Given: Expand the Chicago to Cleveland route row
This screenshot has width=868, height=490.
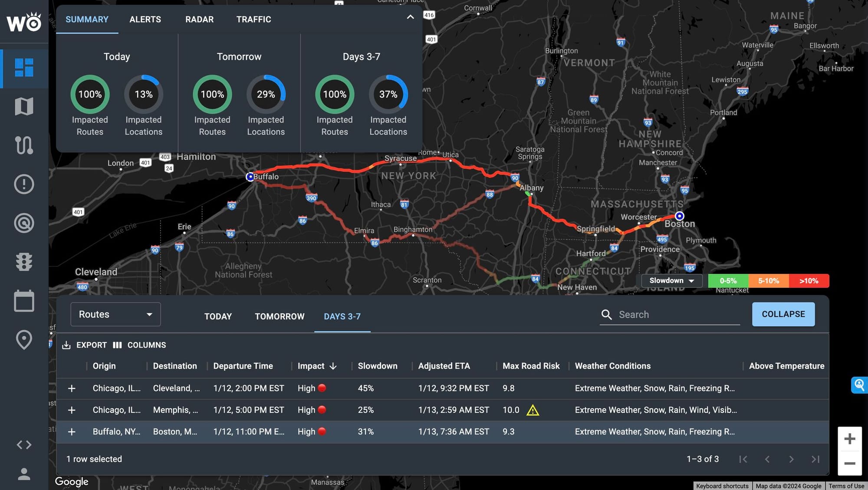Looking at the screenshot, I should click(x=72, y=388).
